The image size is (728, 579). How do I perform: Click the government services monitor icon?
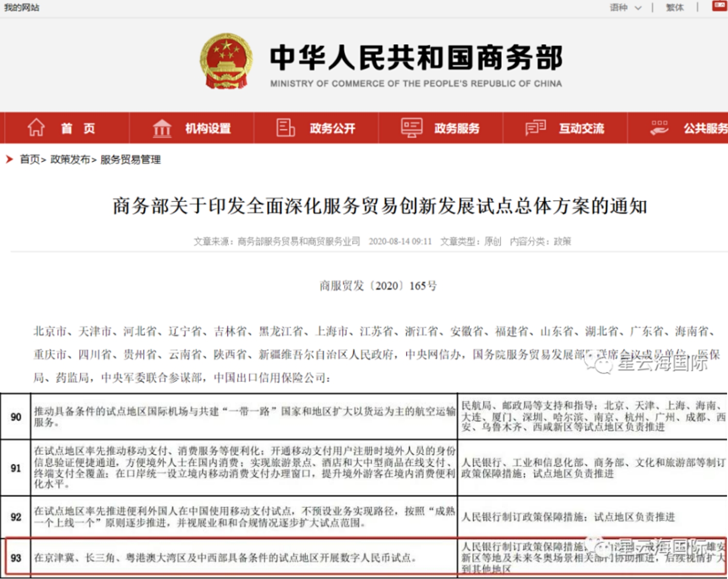click(x=412, y=128)
